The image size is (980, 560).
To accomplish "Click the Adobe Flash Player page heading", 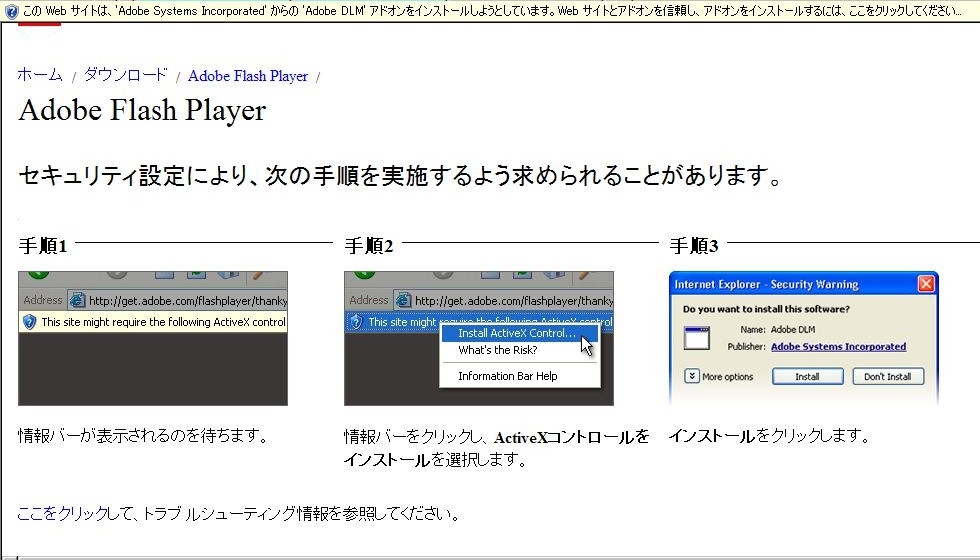I will point(142,110).
